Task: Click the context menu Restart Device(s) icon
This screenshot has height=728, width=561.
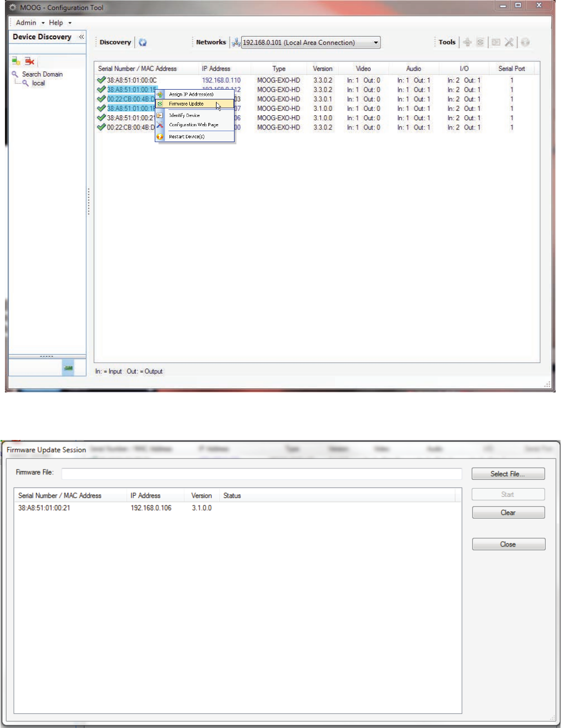Action: [160, 136]
